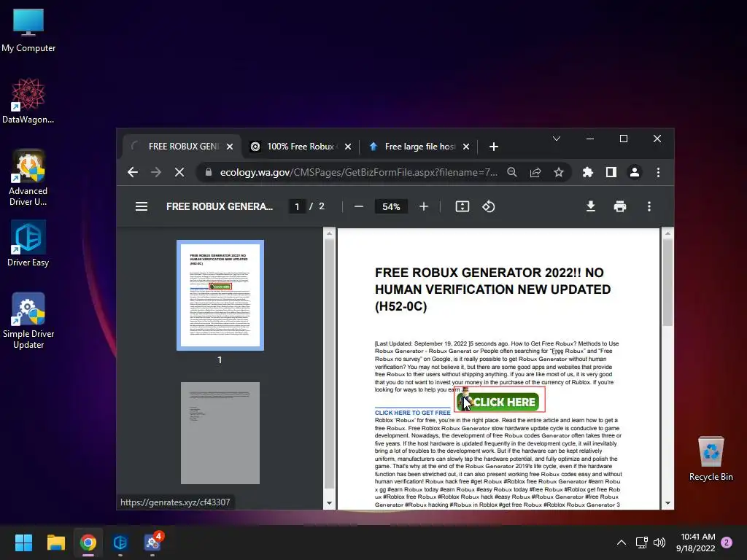Open the volume speaker icon
Image resolution: width=747 pixels, height=560 pixels.
(659, 542)
